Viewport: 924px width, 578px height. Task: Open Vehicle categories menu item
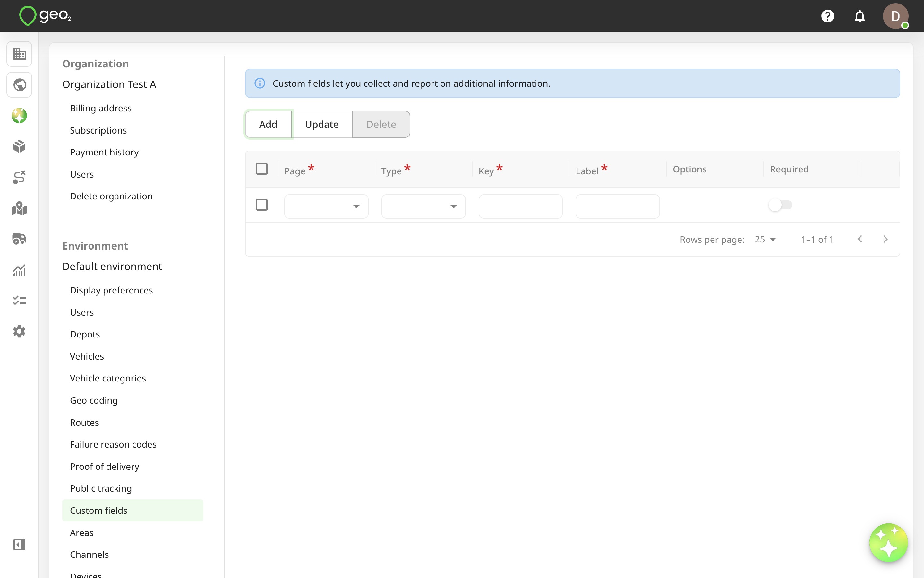pyautogui.click(x=108, y=378)
